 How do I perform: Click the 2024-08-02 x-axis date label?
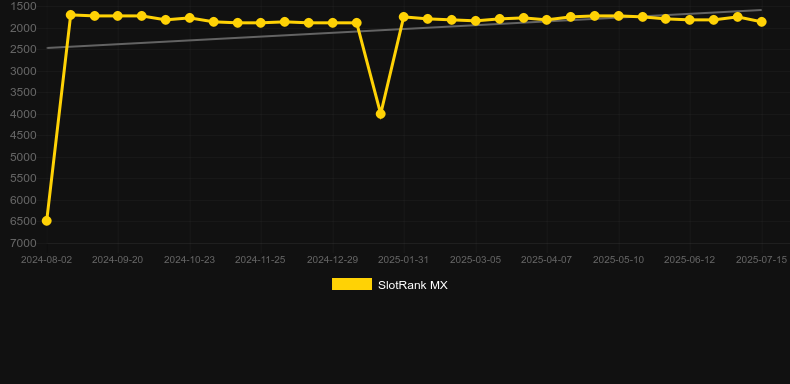tap(46, 260)
